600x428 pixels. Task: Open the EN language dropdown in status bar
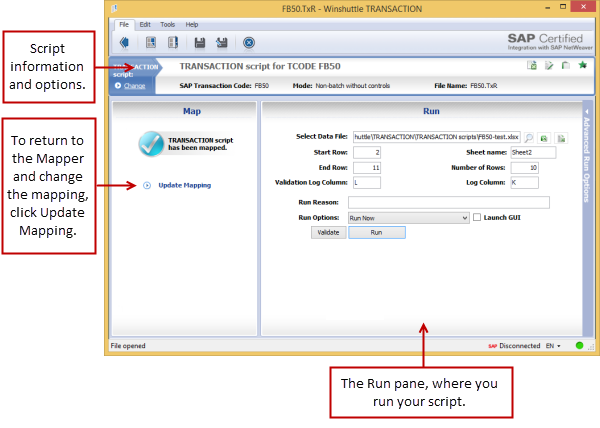point(553,346)
